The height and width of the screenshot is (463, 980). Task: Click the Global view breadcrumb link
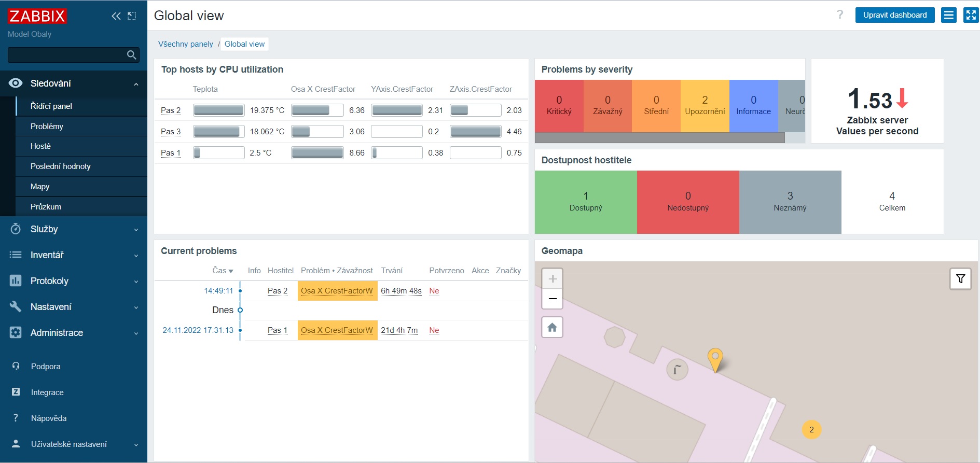[x=244, y=44]
